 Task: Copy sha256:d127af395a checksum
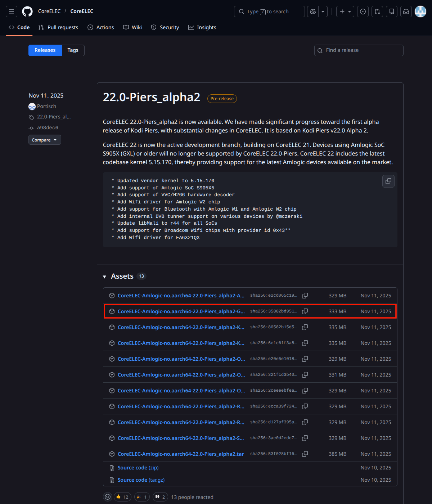[305, 422]
